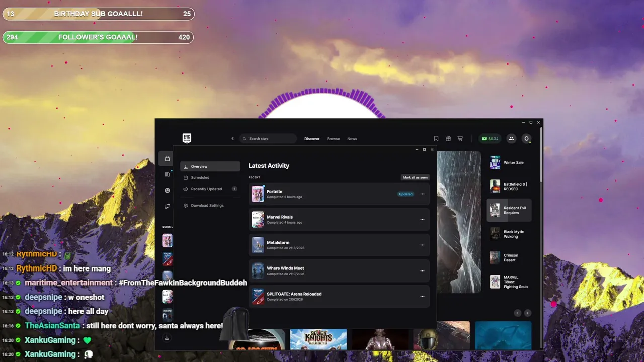Select Recently Updated in the downloads sidebar
Image resolution: width=644 pixels, height=362 pixels.
coord(210,189)
